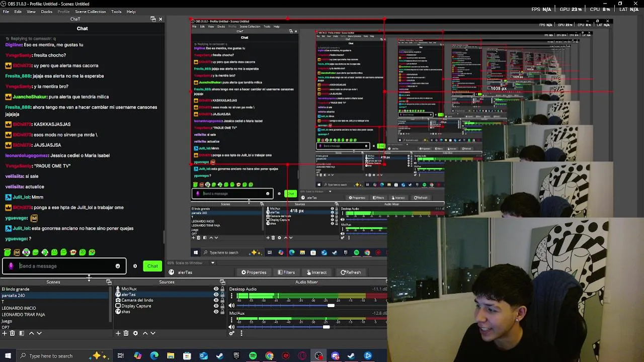Hide the Mic/Aux source
644x362 pixels.
(216, 289)
